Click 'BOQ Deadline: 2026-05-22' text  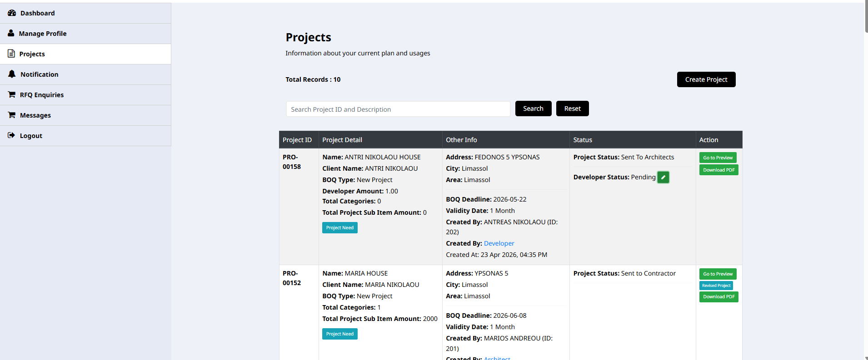(486, 199)
